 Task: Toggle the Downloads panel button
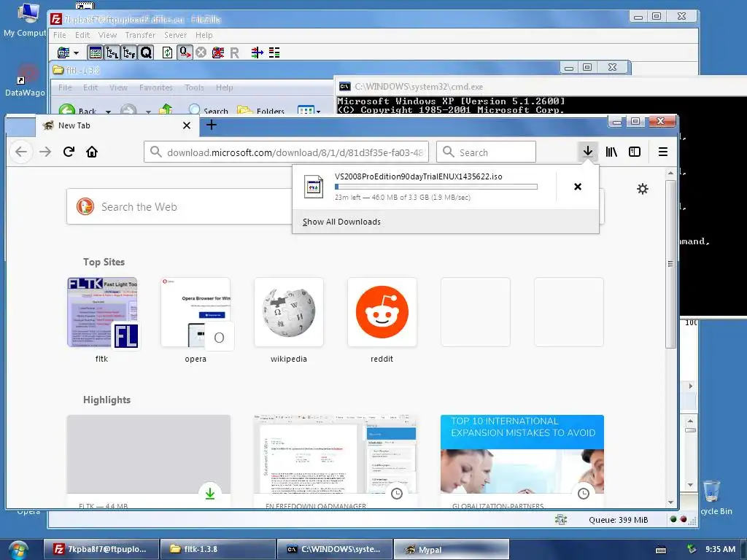click(x=588, y=152)
